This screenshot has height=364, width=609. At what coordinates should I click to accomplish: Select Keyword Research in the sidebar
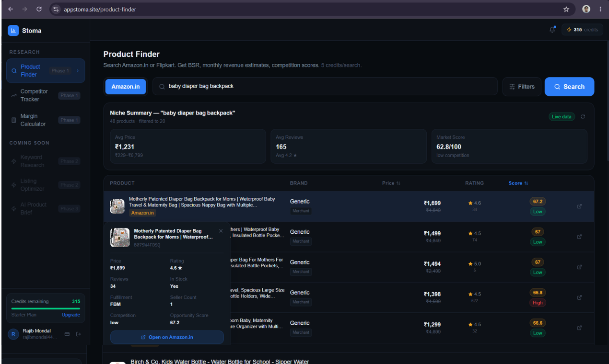(x=46, y=161)
